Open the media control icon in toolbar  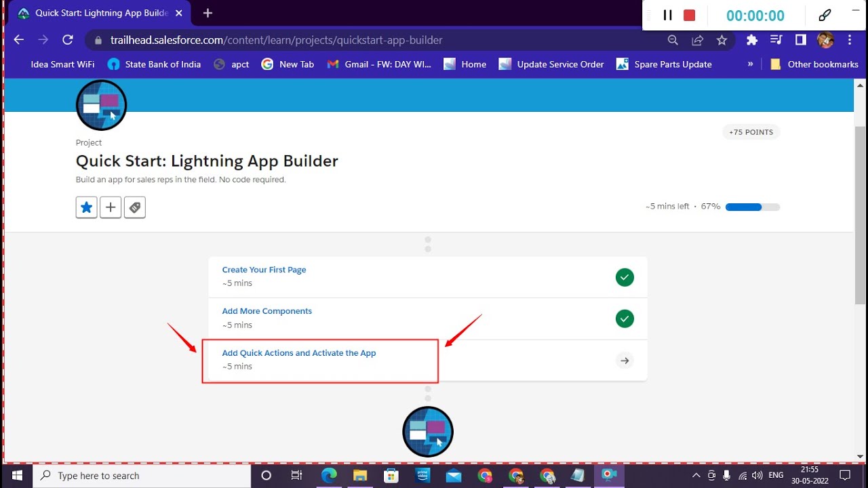coord(776,40)
